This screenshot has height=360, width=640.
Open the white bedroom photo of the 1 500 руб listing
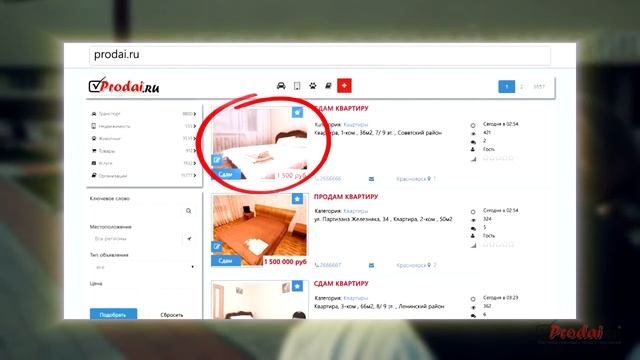tap(260, 143)
